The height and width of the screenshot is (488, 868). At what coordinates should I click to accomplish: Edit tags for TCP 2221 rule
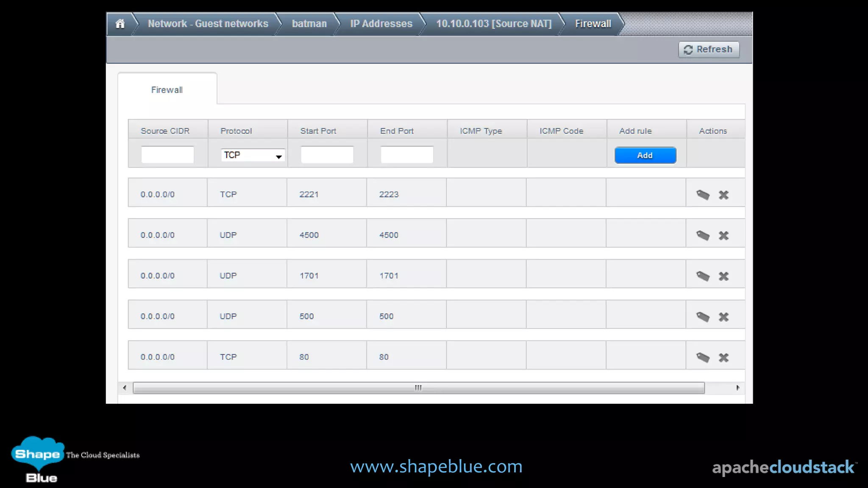click(x=703, y=195)
